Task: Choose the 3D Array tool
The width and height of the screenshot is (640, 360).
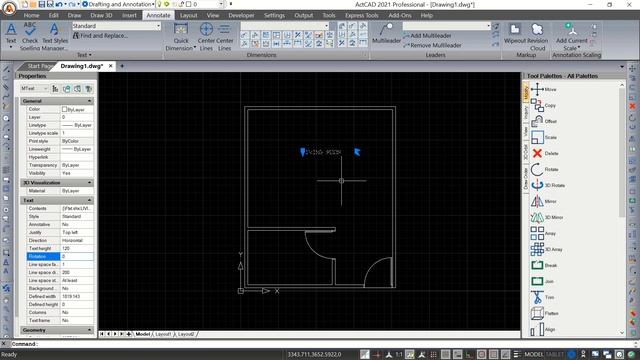Action: pyautogui.click(x=547, y=249)
